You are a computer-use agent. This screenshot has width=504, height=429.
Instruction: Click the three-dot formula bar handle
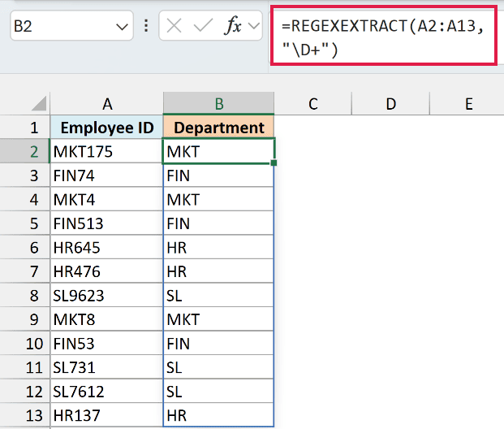tap(146, 26)
